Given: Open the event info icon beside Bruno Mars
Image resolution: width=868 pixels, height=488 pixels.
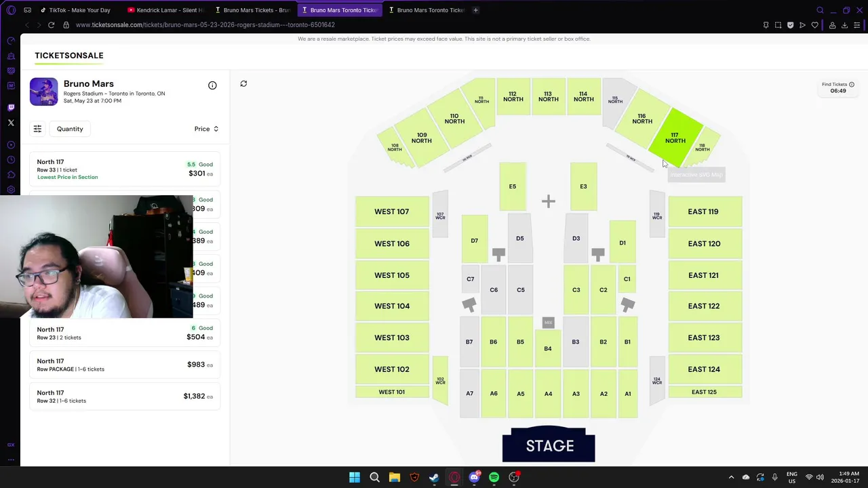Looking at the screenshot, I should [x=212, y=85].
